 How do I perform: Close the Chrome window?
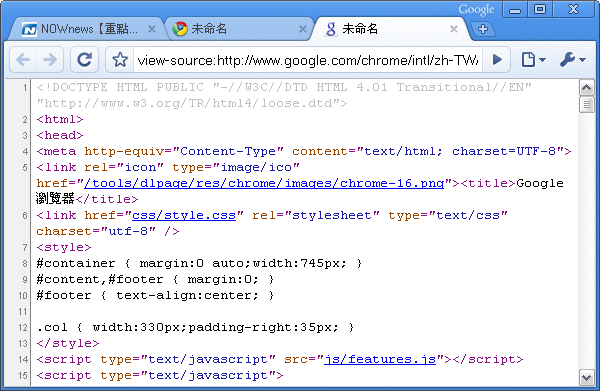pos(574,9)
